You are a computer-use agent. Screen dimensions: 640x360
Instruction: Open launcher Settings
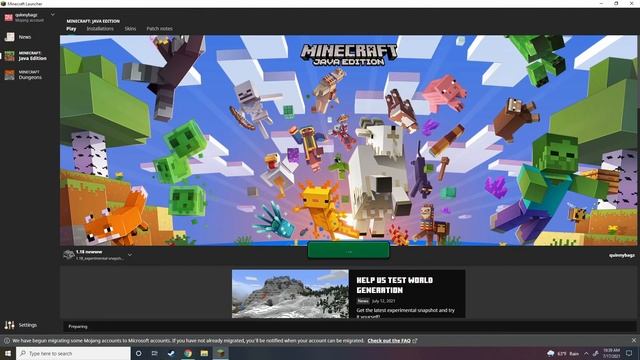coord(21,325)
